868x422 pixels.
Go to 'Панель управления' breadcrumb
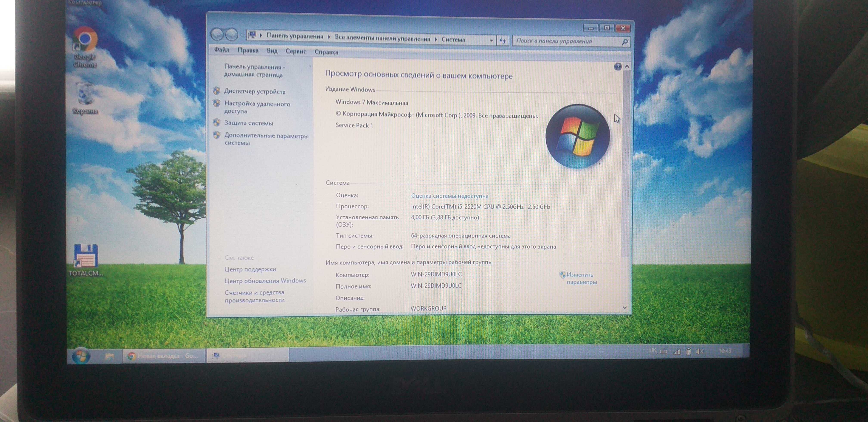[295, 36]
